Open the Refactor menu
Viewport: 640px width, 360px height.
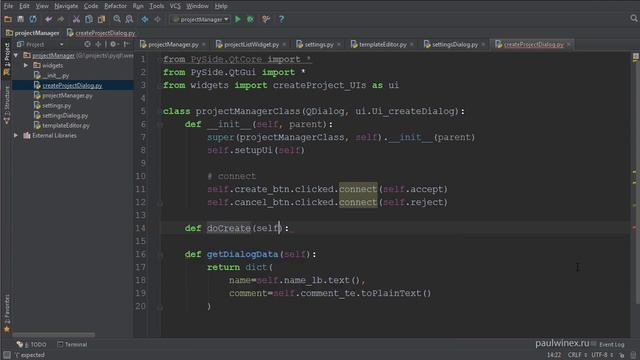coord(115,6)
